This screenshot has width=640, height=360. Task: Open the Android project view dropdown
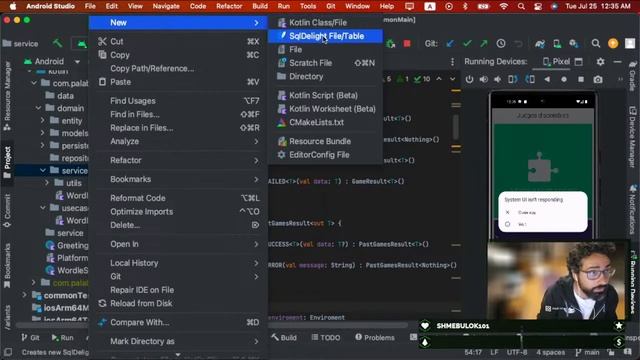[52, 61]
